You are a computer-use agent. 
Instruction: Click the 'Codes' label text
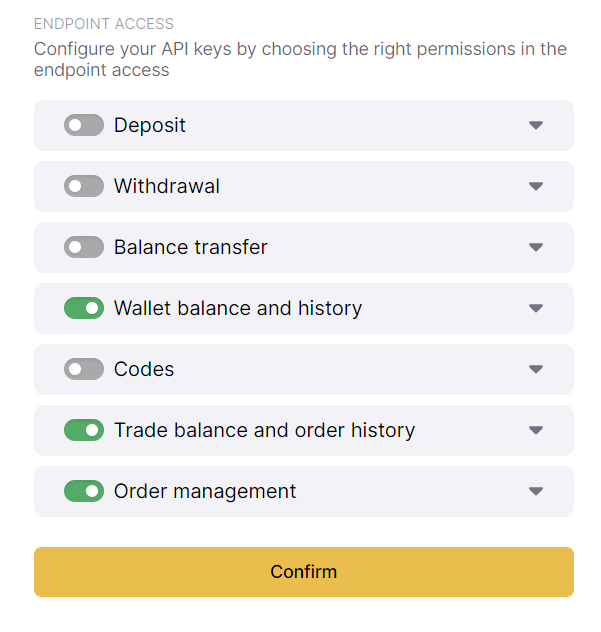click(144, 369)
